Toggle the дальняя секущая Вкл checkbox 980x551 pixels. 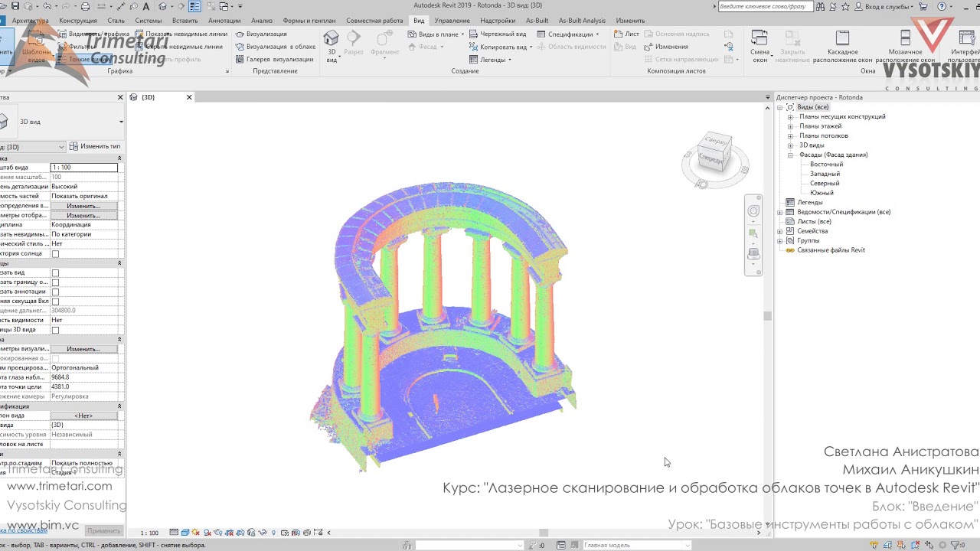point(55,302)
